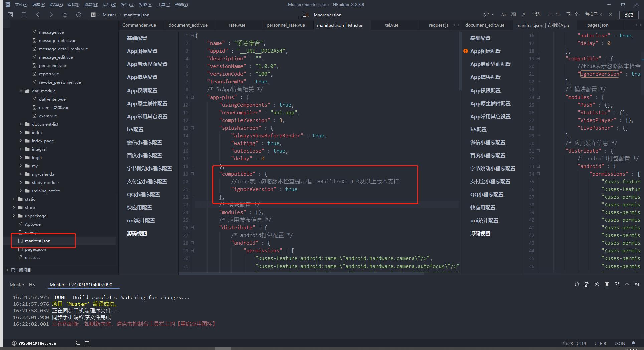644x350 pixels.
Task: Click the X-arrow close console icon
Action: click(637, 284)
